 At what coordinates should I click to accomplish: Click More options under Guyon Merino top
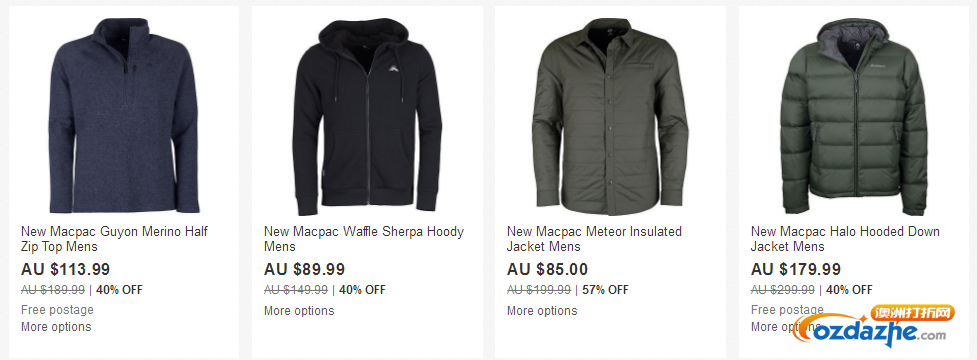pos(56,327)
